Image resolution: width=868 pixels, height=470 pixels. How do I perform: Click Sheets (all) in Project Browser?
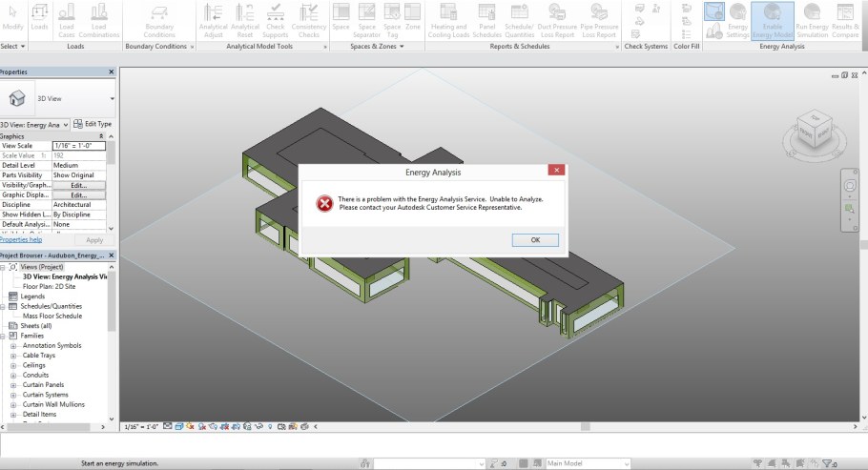coord(36,326)
